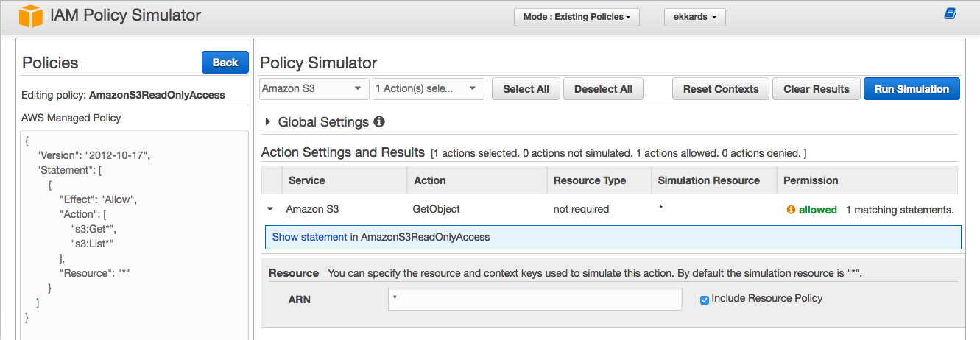Click the "Resource": "*" line in policy
This screenshot has width=980, height=340.
click(x=95, y=273)
